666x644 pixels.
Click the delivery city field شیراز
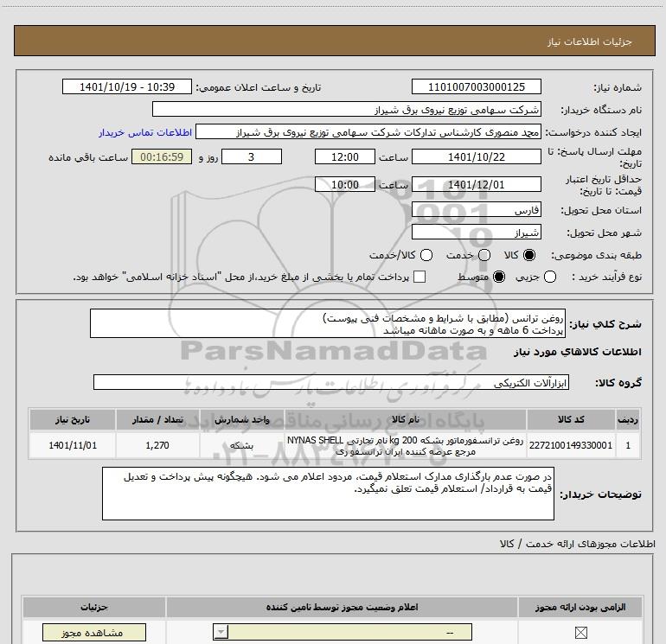[476, 233]
